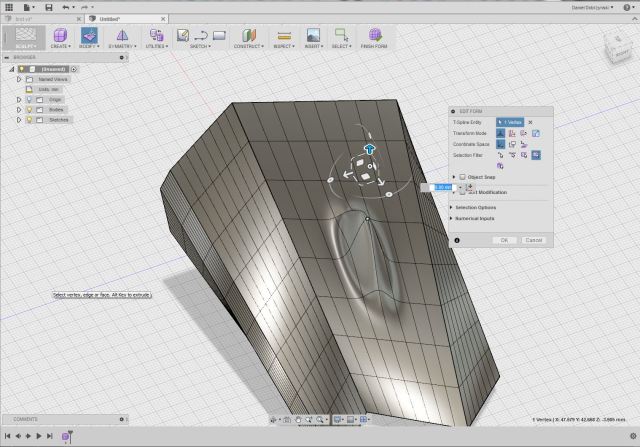Viewport: 640px width, 447px height.
Task: Click the Symmetry mirror icon
Action: (122, 35)
